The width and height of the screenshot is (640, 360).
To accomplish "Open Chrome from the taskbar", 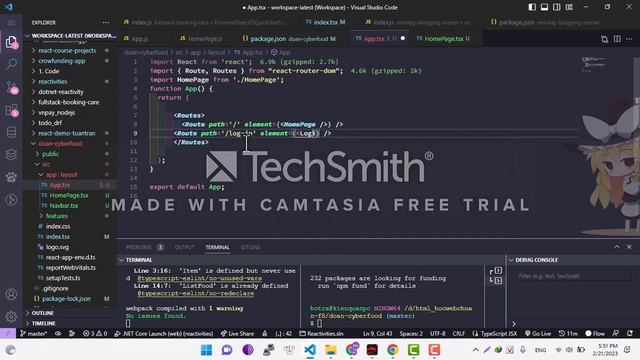I will [x=393, y=350].
